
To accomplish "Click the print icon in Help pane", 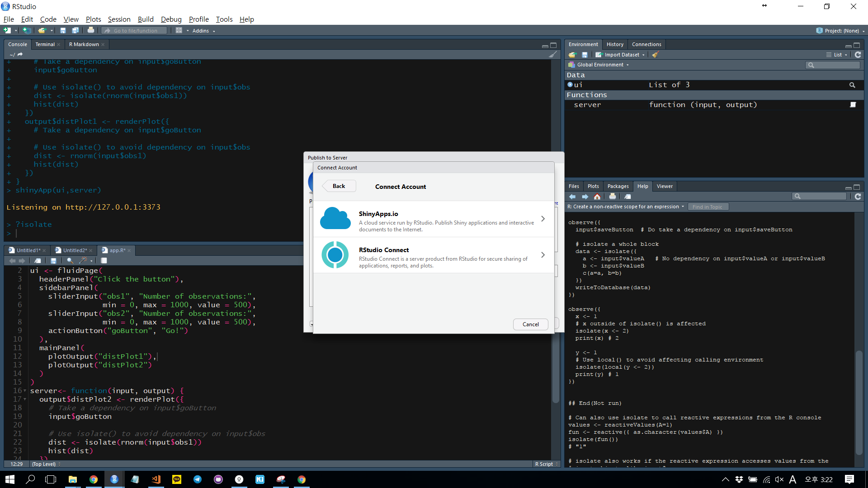I will click(x=612, y=197).
